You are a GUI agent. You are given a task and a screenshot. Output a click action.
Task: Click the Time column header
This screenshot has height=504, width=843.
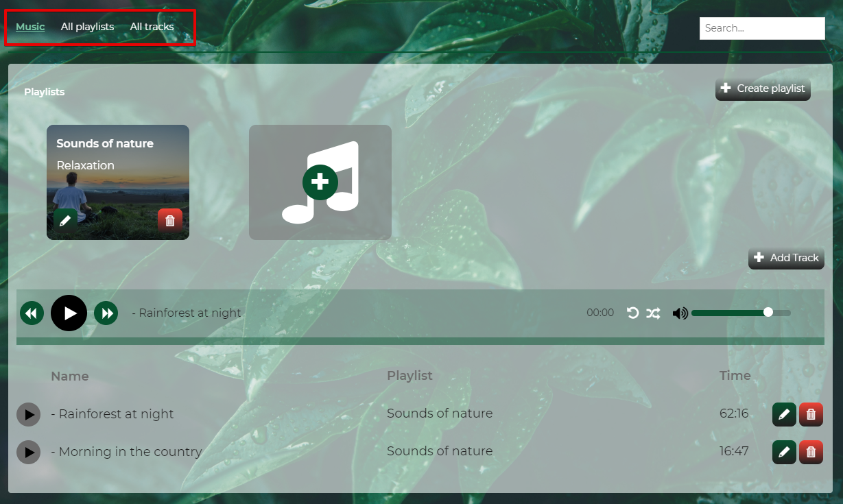[735, 376]
